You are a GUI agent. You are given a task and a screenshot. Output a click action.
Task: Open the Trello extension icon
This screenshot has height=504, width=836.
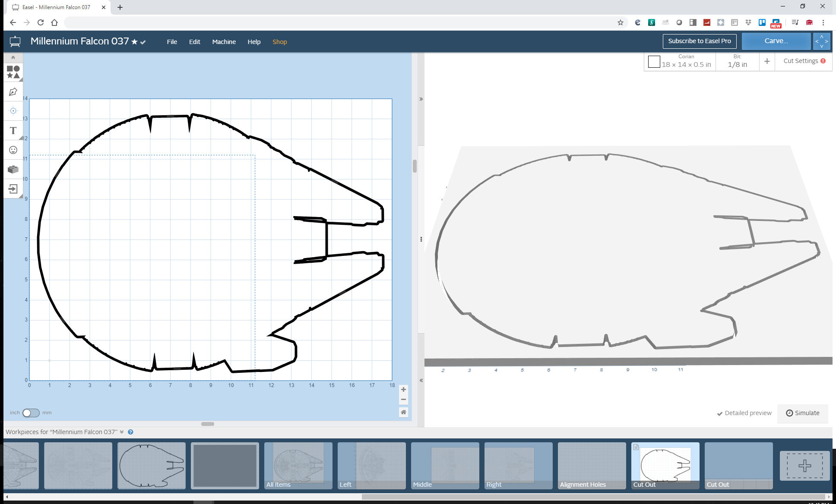click(762, 22)
